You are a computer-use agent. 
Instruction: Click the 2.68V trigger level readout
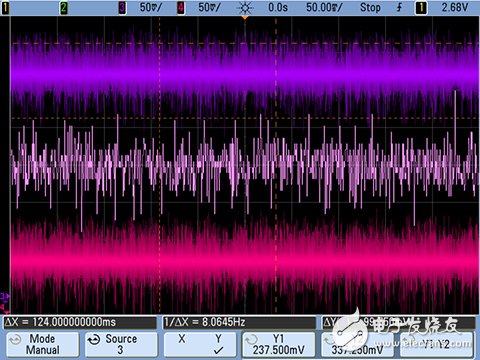(x=455, y=7)
